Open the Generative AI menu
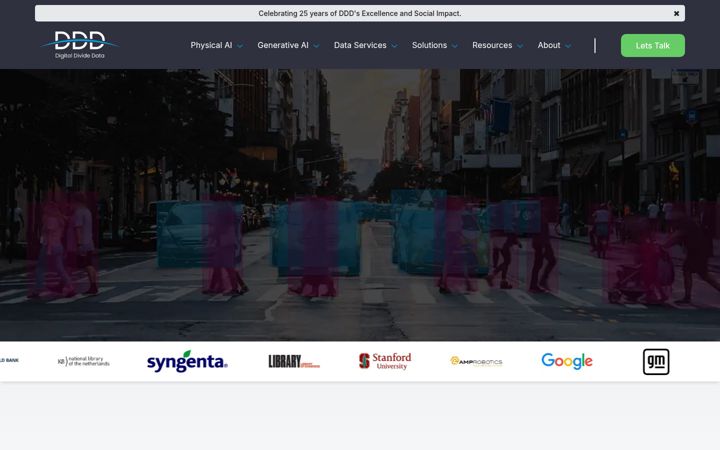 (283, 45)
